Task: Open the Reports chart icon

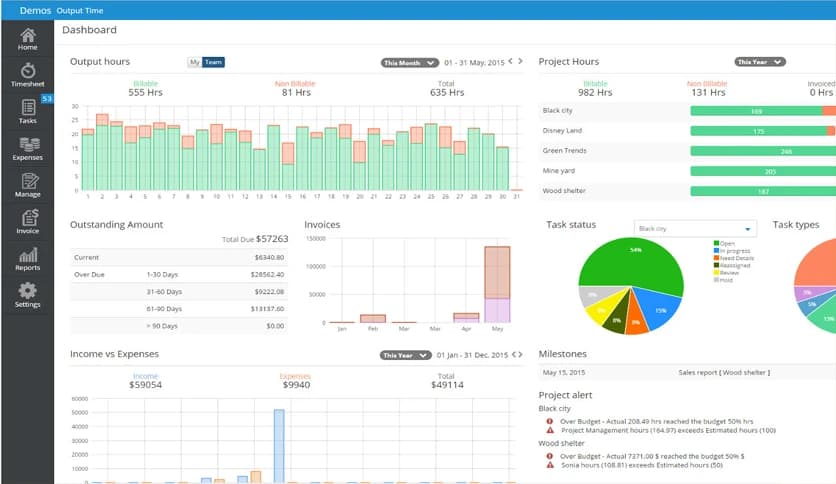Action: 27,256
